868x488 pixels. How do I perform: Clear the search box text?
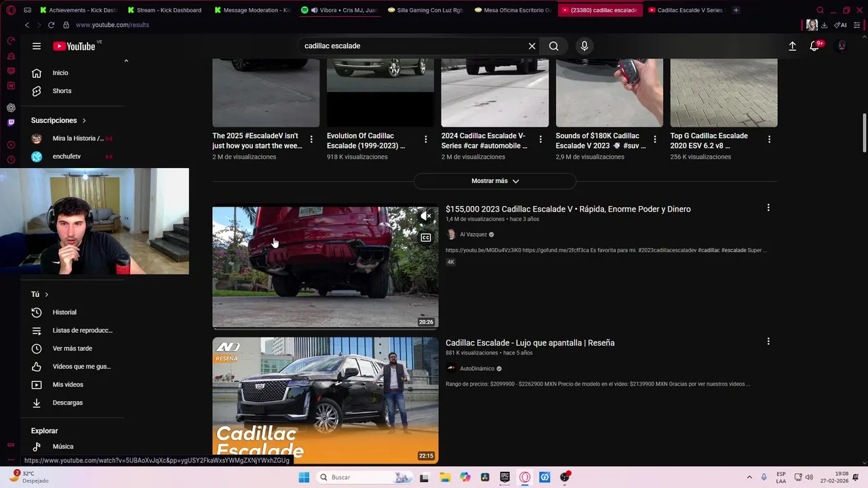pos(532,46)
